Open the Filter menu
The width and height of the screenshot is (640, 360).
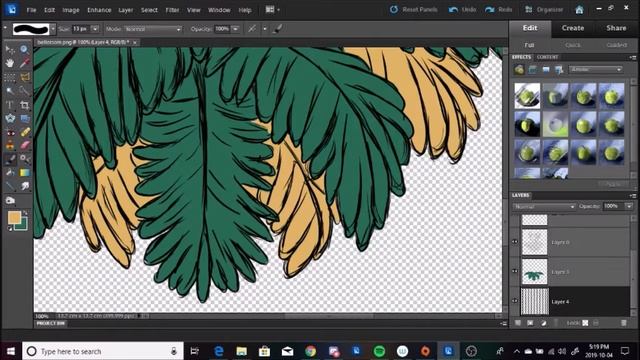pyautogui.click(x=172, y=10)
